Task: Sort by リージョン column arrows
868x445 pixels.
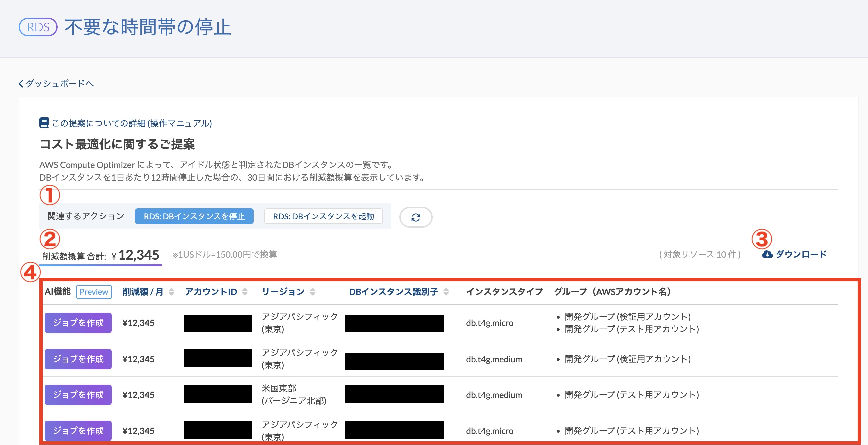Action: tap(313, 292)
